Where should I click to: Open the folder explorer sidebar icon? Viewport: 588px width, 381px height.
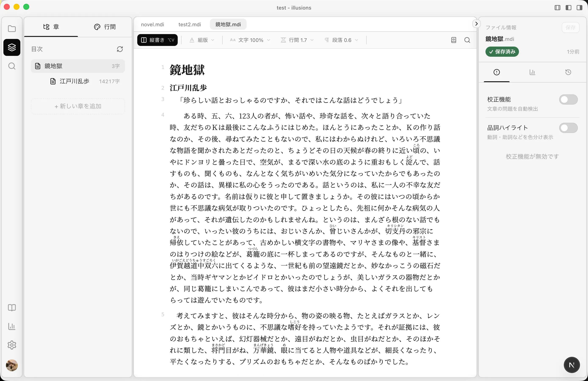tap(12, 29)
